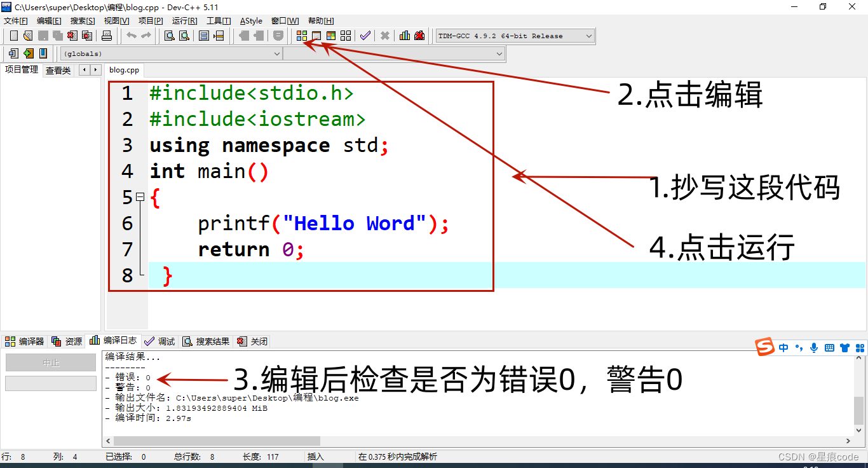Click the 中止 button in the compile log
The image size is (868, 468).
51,363
